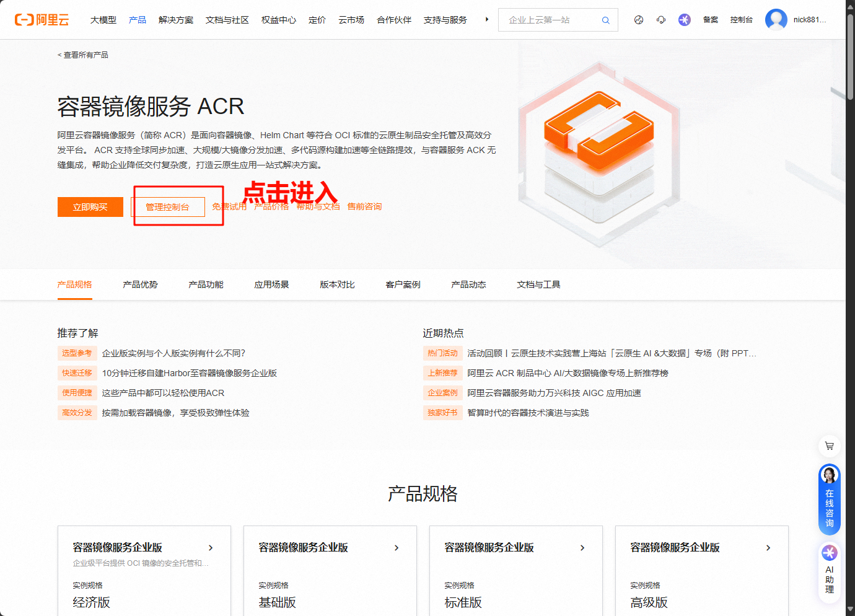
Task: Click the 选型参考 tag
Action: (x=77, y=353)
